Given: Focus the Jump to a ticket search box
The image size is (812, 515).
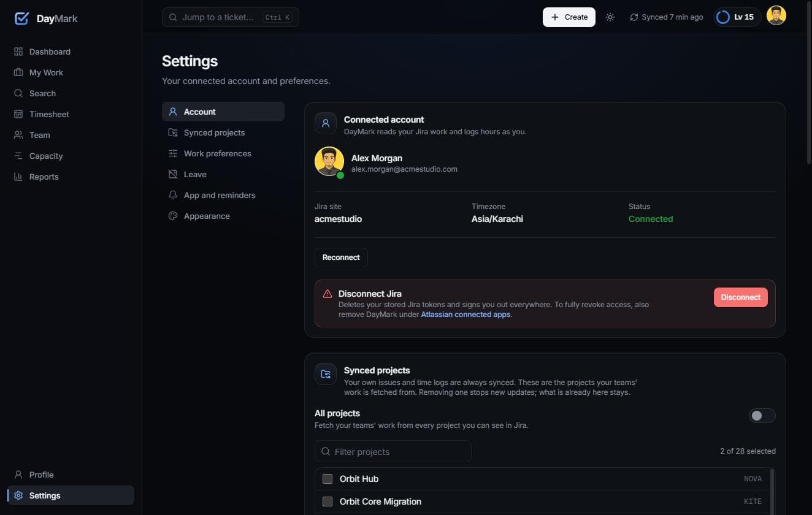Looking at the screenshot, I should tap(231, 17).
